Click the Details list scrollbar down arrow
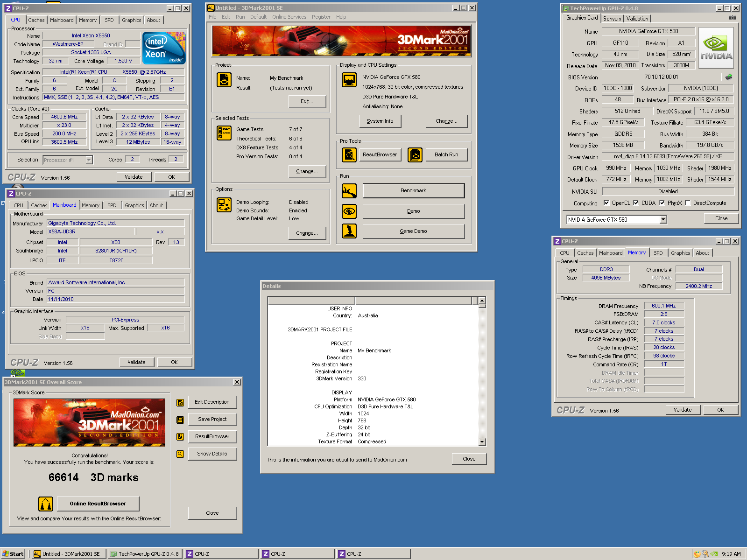 point(482,442)
